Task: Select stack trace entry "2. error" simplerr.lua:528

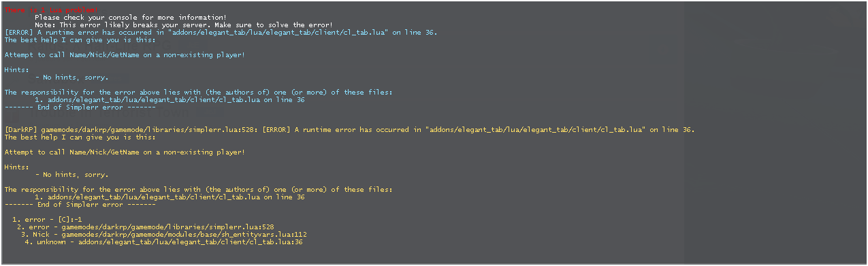Action: click(x=146, y=227)
